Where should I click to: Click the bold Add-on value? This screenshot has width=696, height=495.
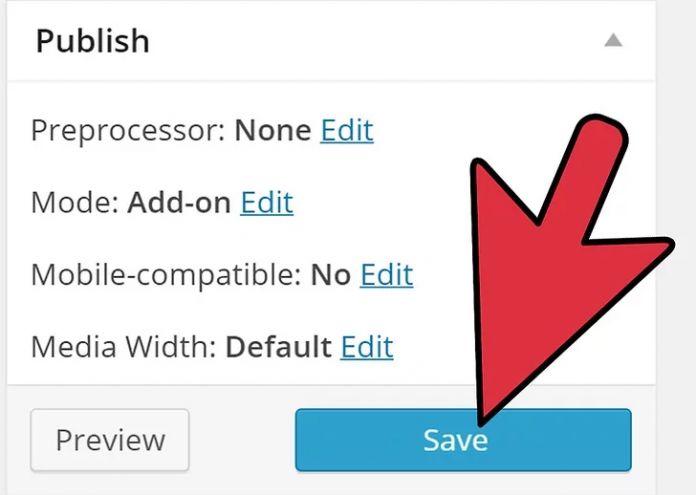pos(179,203)
